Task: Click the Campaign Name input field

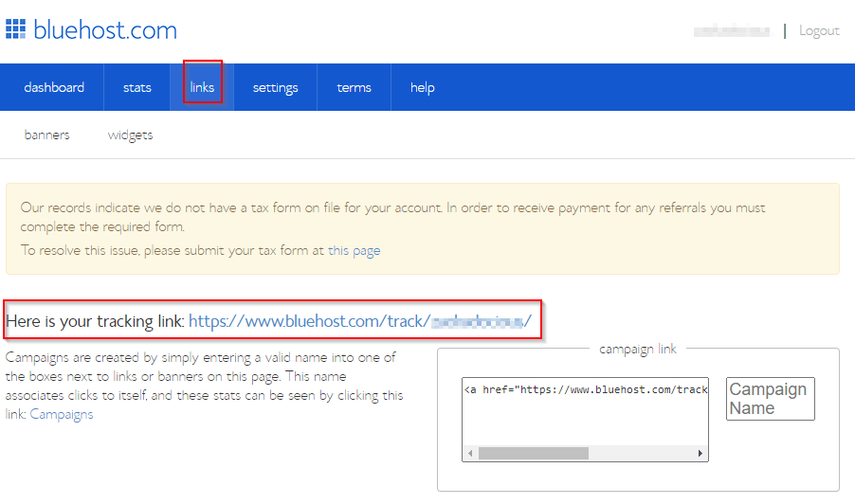Action: point(770,399)
